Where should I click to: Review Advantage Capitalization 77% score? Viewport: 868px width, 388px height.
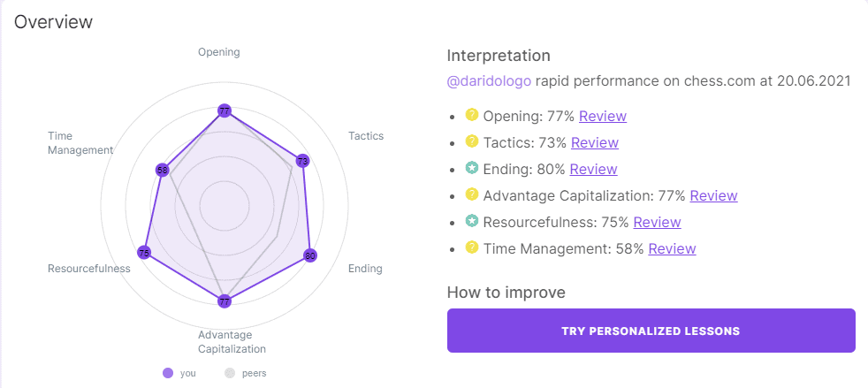[713, 195]
